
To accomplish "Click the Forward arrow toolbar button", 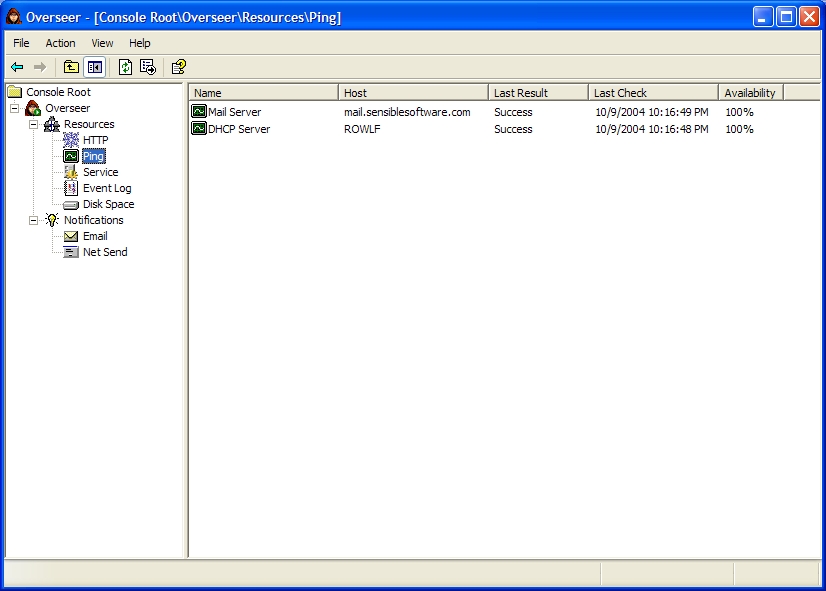I will coord(40,67).
